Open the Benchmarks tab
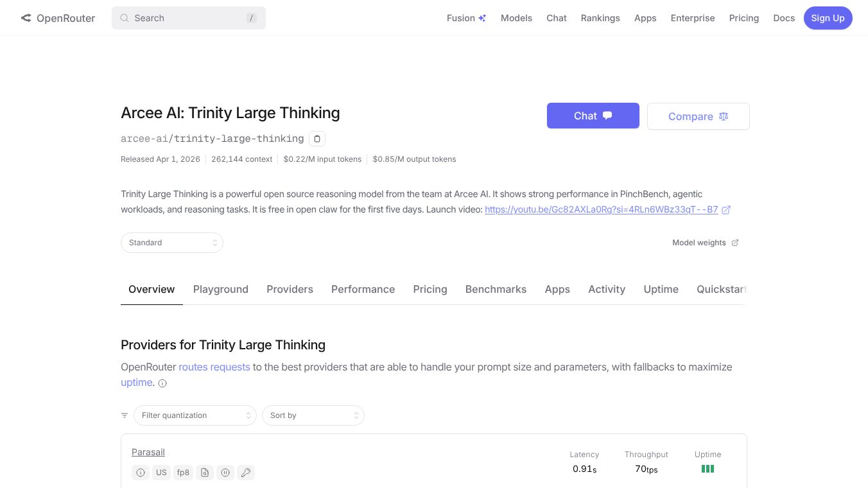 (x=496, y=290)
